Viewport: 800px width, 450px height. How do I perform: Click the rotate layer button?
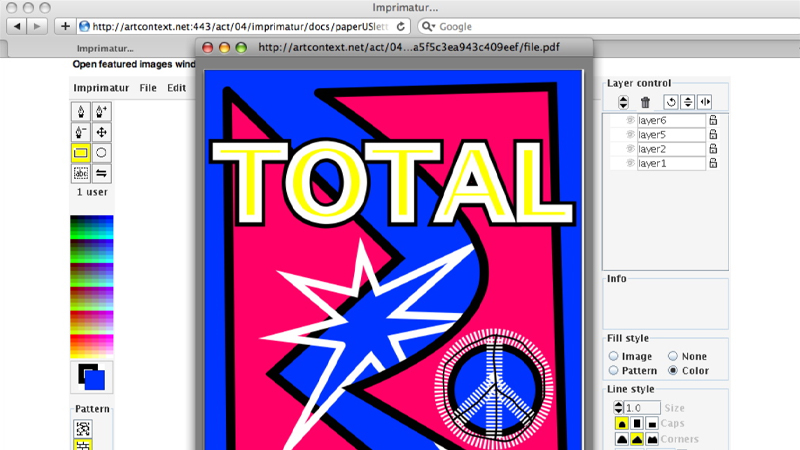[x=671, y=102]
